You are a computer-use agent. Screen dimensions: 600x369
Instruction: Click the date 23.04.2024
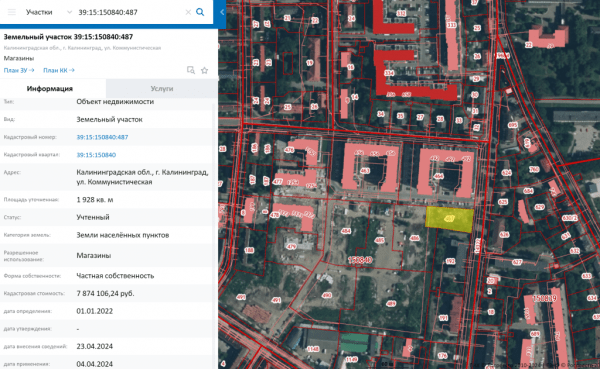pos(95,346)
